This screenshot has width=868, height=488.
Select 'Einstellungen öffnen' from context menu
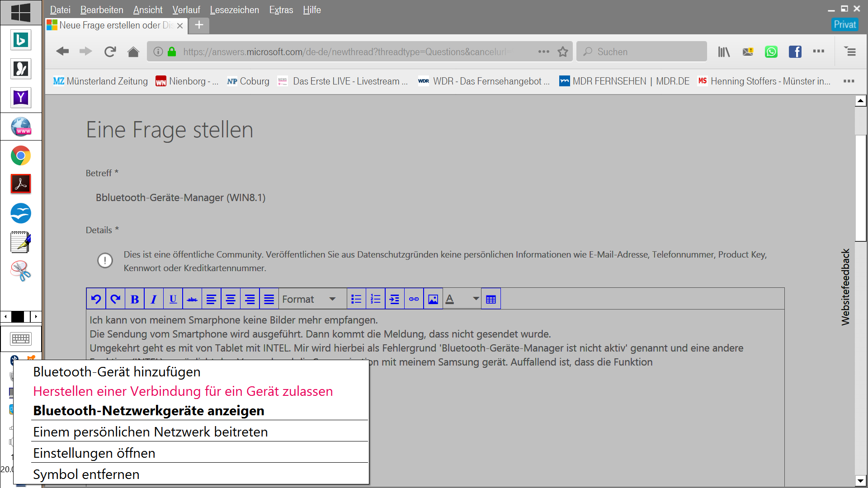coord(94,453)
